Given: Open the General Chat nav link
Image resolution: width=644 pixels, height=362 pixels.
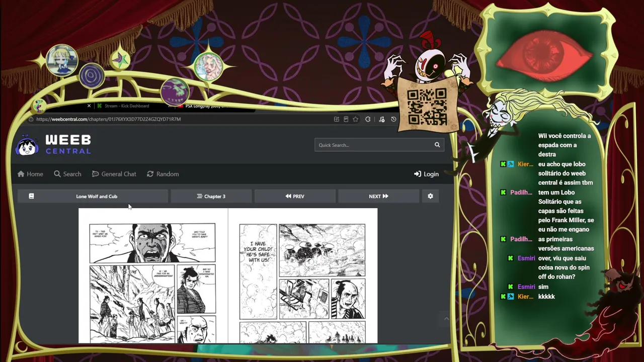Looking at the screenshot, I should (114, 174).
